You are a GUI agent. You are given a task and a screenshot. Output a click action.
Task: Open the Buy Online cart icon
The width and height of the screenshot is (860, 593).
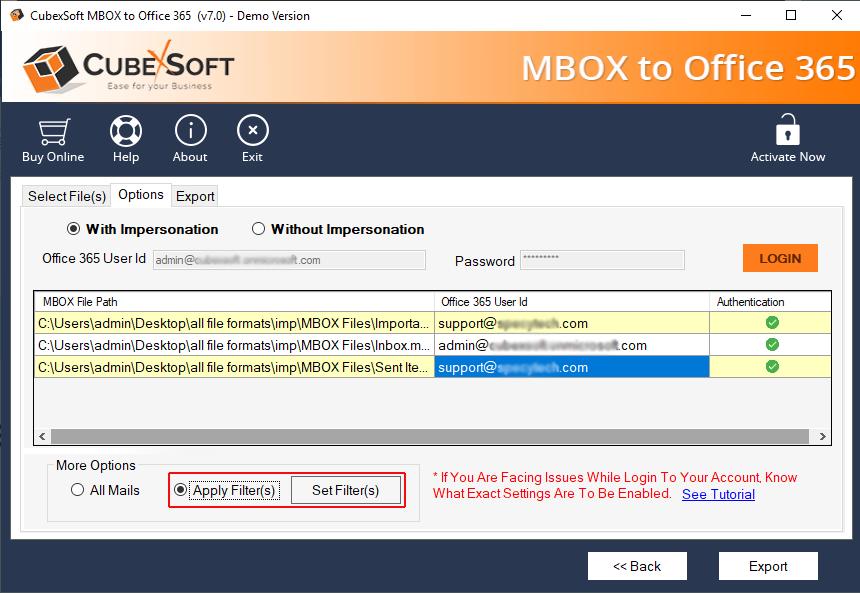coord(53,132)
